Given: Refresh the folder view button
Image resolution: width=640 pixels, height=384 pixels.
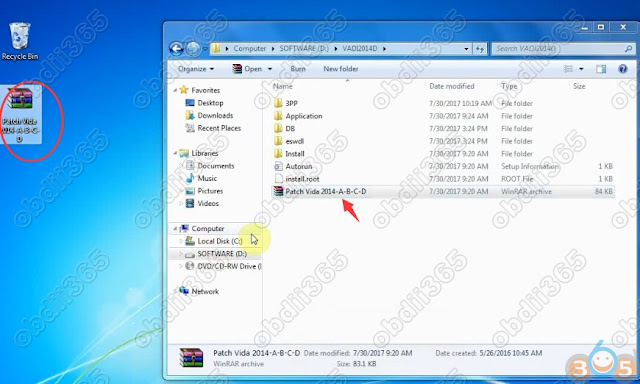Looking at the screenshot, I should [x=480, y=49].
